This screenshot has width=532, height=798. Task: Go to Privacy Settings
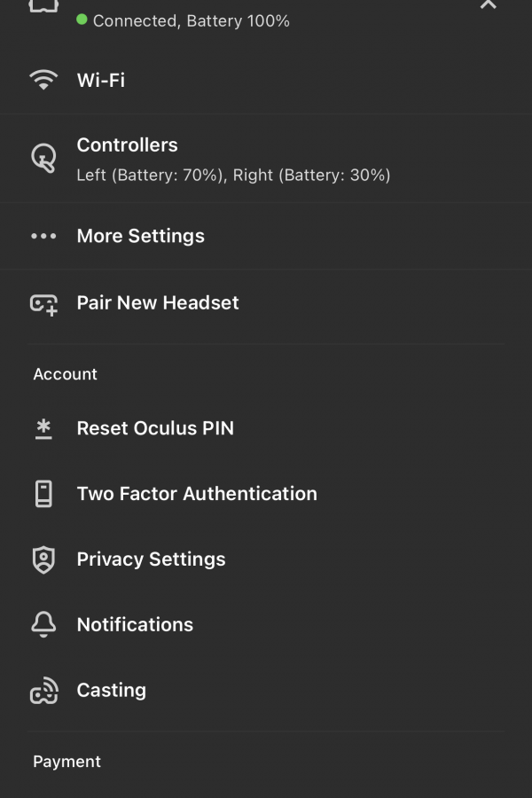click(266, 559)
